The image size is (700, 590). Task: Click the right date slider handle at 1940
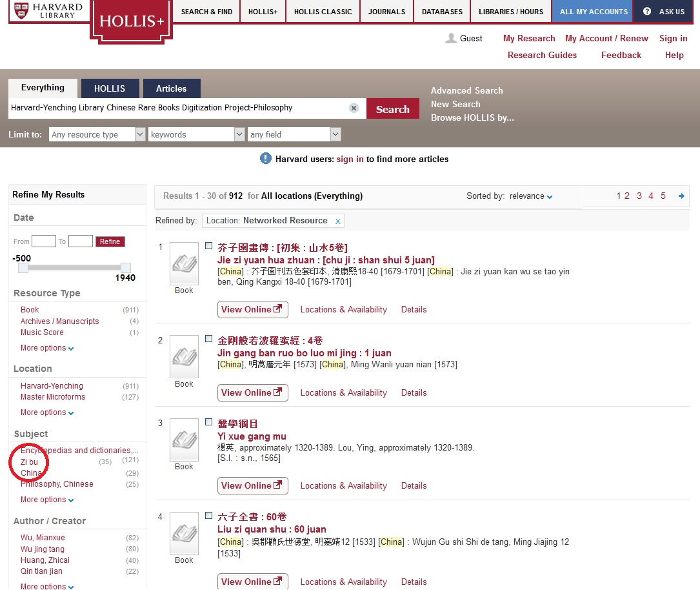pyautogui.click(x=126, y=268)
